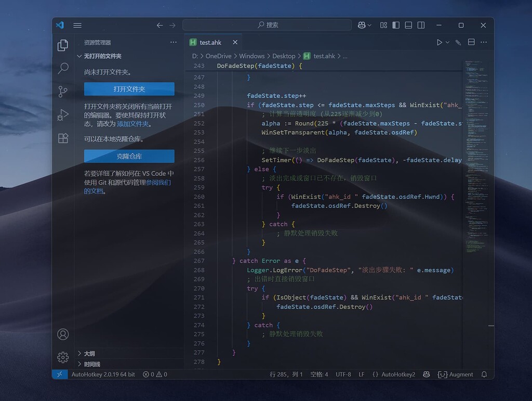The image size is (532, 401).
Task: Split the editor layout
Action: (x=471, y=42)
